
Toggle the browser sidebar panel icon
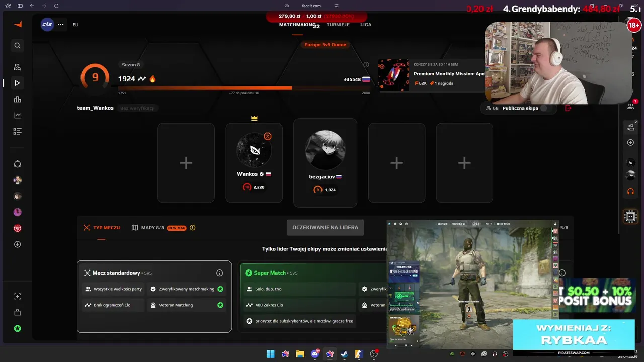point(20,6)
